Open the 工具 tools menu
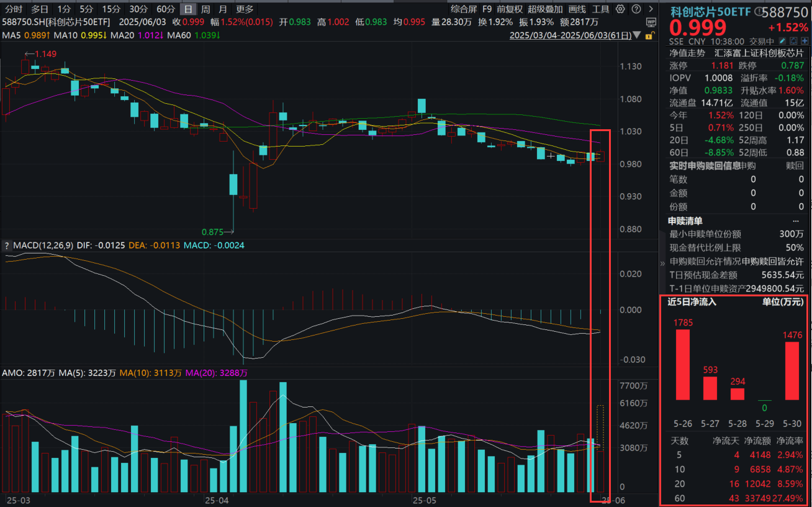This screenshot has width=812, height=507. click(600, 9)
